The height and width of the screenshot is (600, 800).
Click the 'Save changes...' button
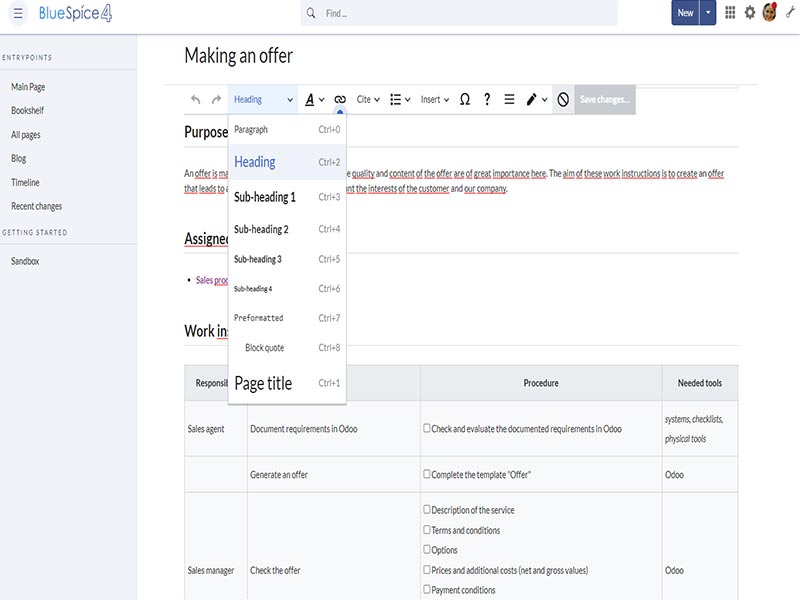(x=604, y=100)
